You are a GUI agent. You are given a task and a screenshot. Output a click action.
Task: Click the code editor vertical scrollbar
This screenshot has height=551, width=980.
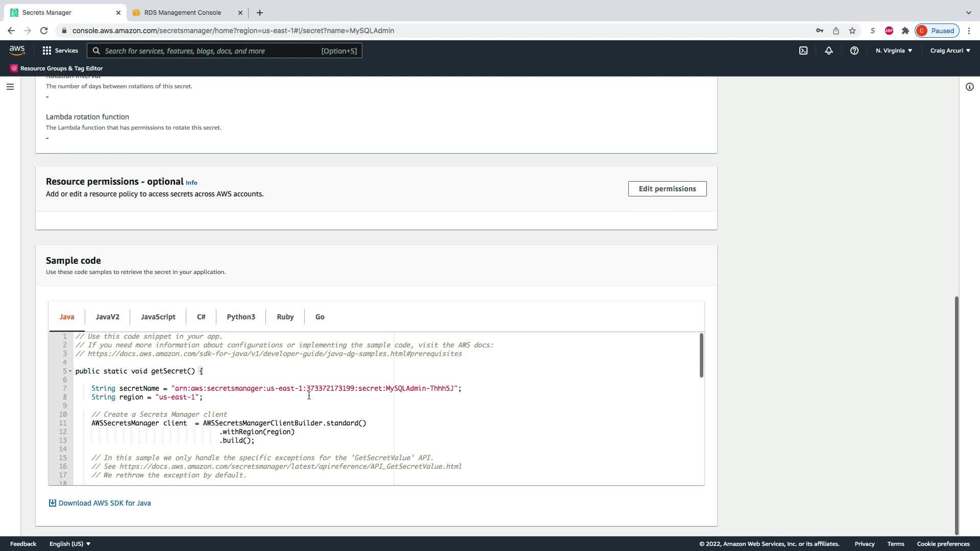point(701,356)
